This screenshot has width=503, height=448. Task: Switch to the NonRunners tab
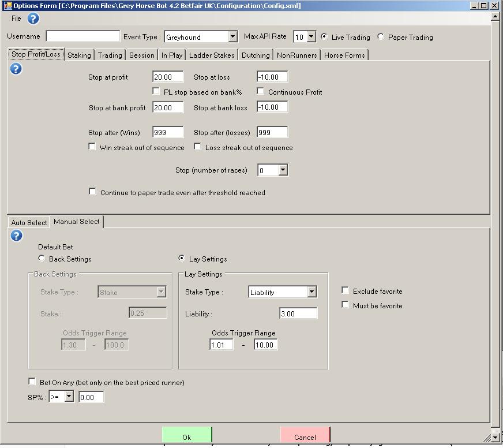point(296,55)
